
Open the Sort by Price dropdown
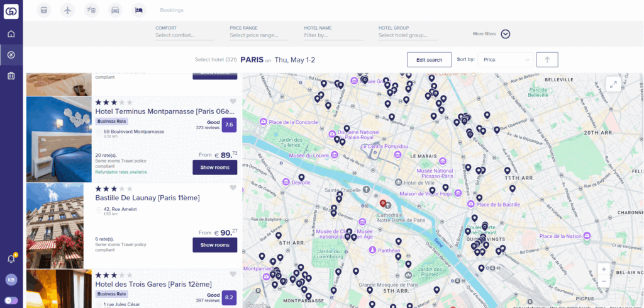(x=505, y=60)
